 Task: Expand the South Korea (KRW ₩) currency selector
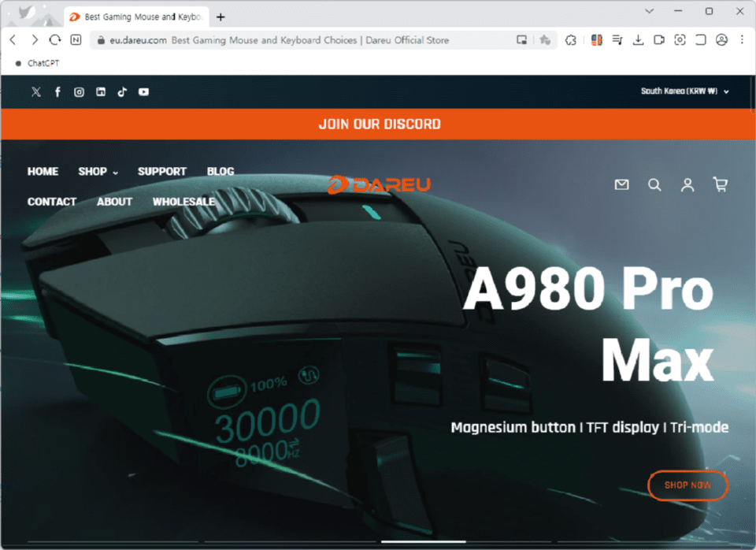pyautogui.click(x=684, y=91)
